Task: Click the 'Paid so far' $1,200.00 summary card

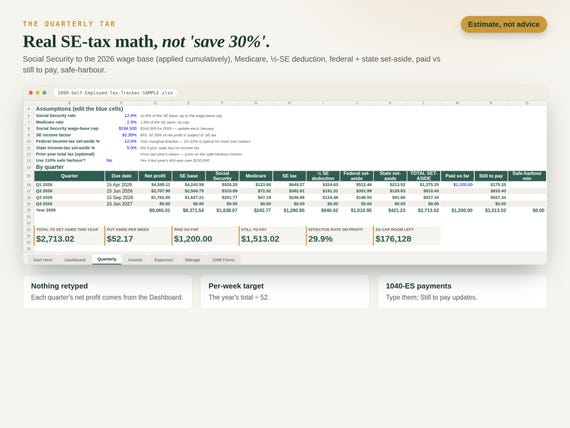Action: coord(205,236)
